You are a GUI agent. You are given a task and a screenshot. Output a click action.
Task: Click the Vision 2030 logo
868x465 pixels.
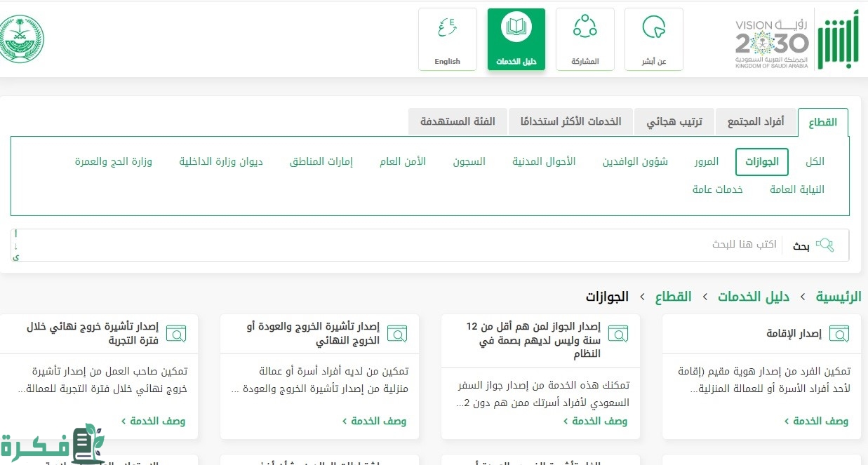(x=771, y=43)
